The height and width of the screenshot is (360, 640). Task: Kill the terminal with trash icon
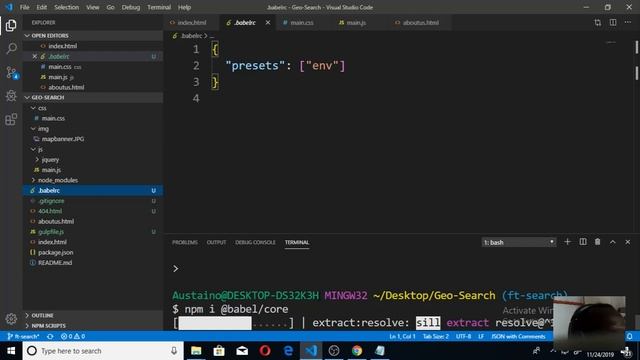click(x=598, y=242)
